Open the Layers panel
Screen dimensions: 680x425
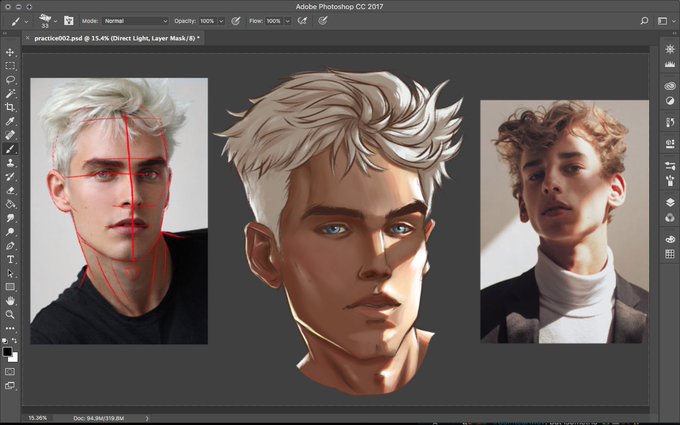click(670, 203)
